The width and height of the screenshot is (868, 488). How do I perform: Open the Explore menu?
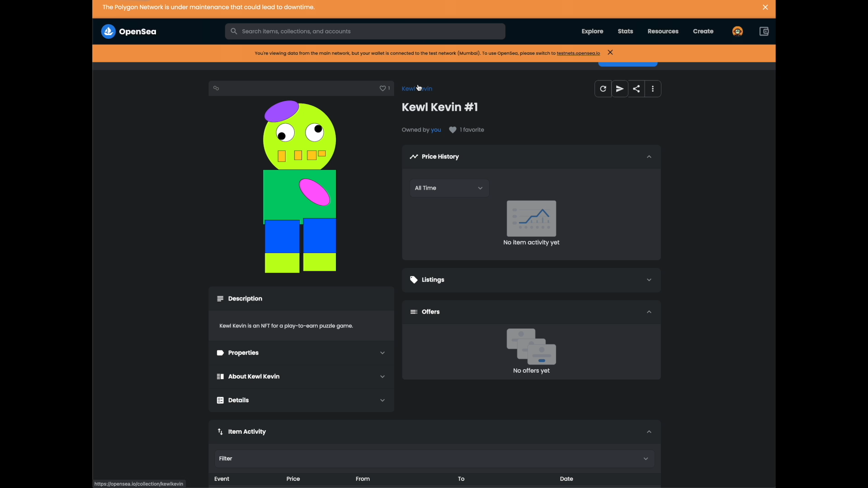click(x=592, y=31)
